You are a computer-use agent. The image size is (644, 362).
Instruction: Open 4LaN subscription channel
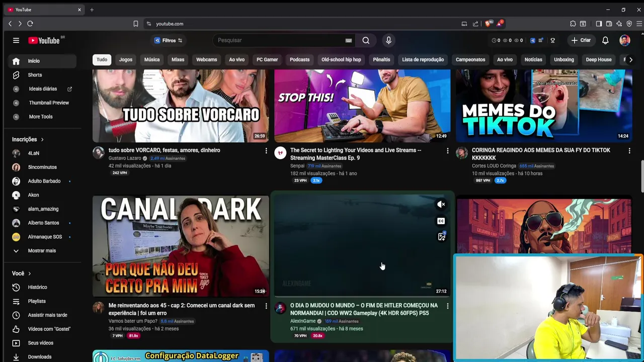pos(42,153)
